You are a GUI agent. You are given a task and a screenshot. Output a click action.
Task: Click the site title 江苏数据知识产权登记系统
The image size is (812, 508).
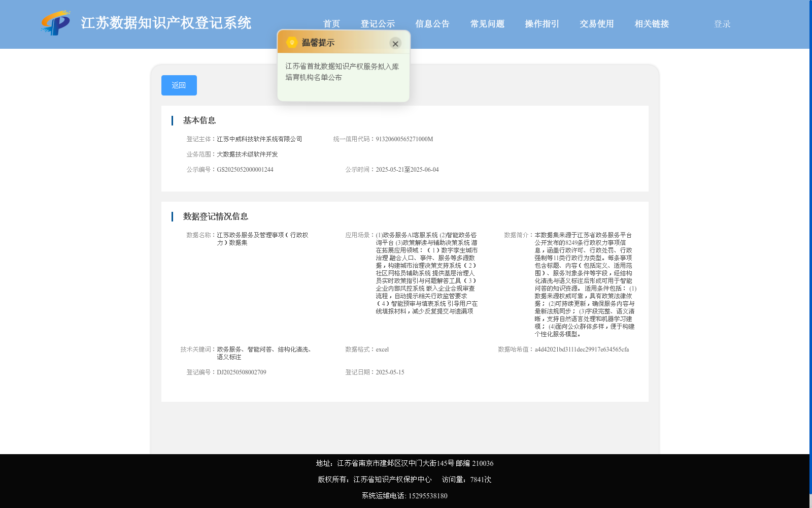(166, 23)
